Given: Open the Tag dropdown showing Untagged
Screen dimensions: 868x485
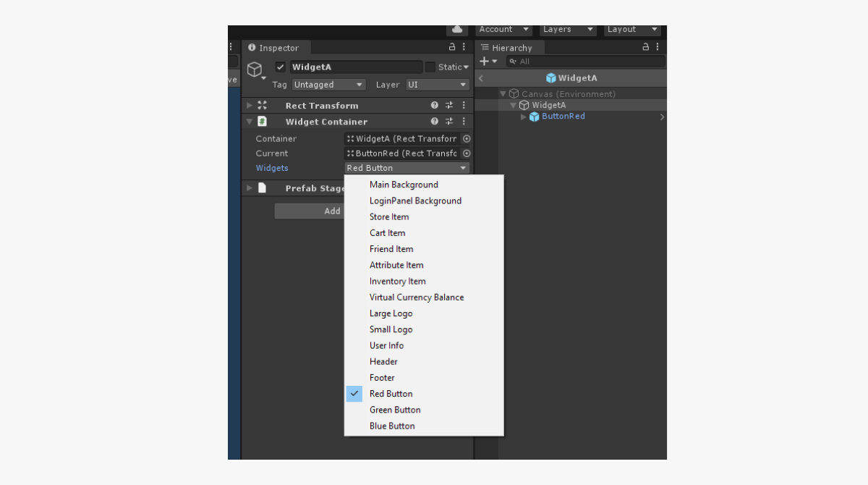Looking at the screenshot, I should pyautogui.click(x=328, y=85).
